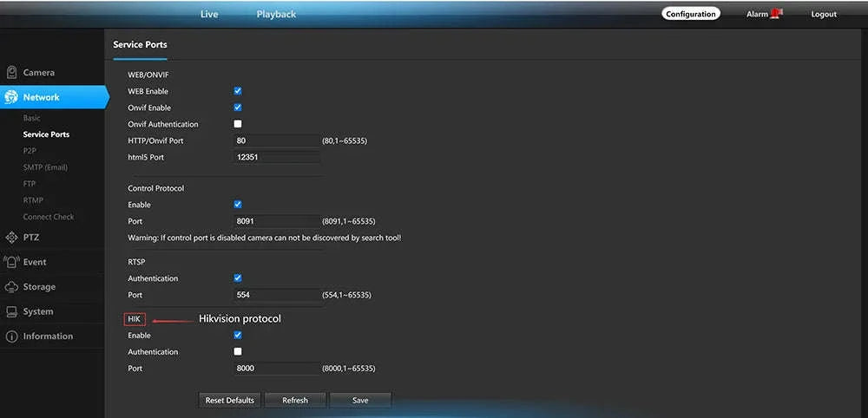Toggle the HIK Authentication checkbox
Screen dimensions: 868x418
point(238,351)
